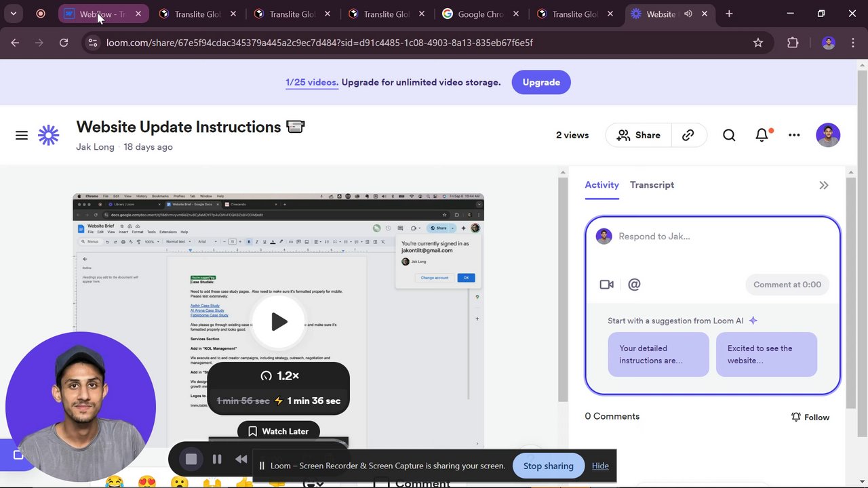This screenshot has height=488, width=868.
Task: View site information beside the URL
Action: [93, 43]
